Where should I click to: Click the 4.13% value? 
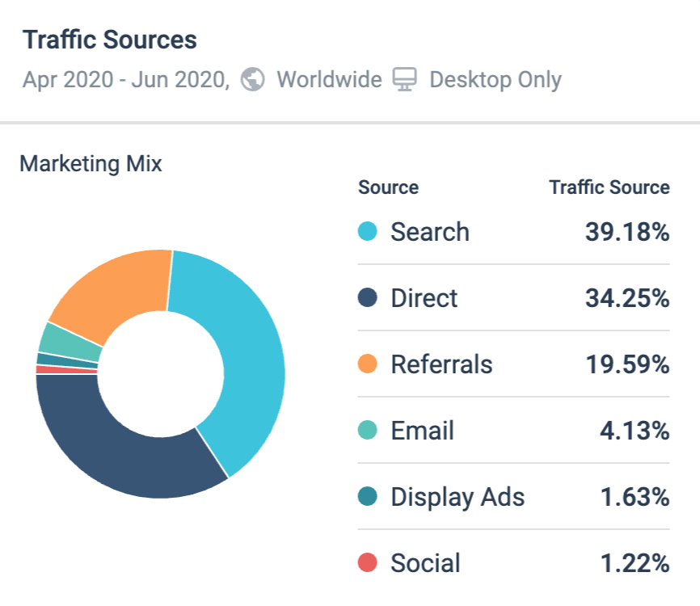635,430
